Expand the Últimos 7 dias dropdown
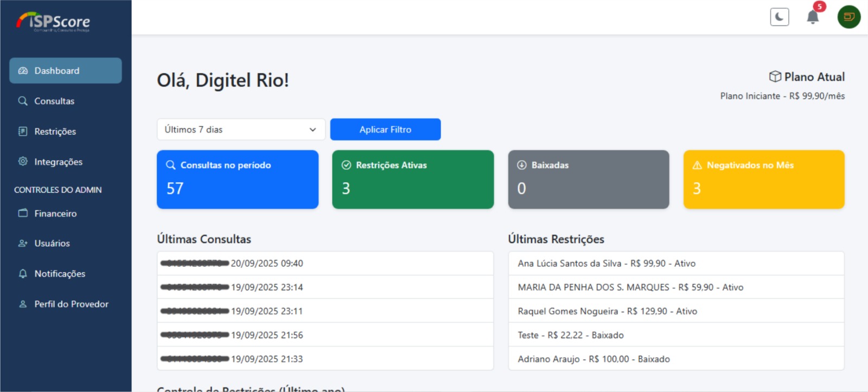868x392 pixels. 241,130
